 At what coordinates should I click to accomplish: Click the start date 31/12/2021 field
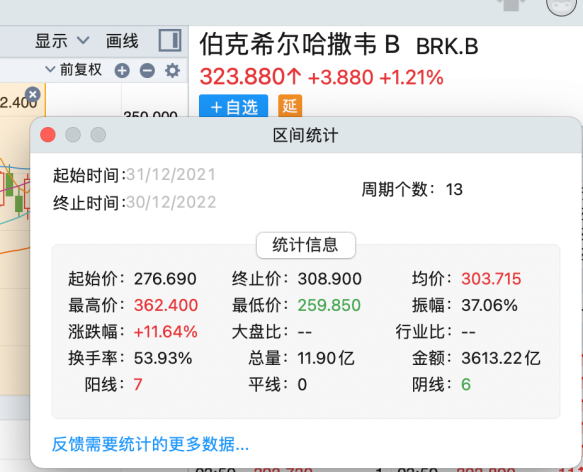coord(171,175)
